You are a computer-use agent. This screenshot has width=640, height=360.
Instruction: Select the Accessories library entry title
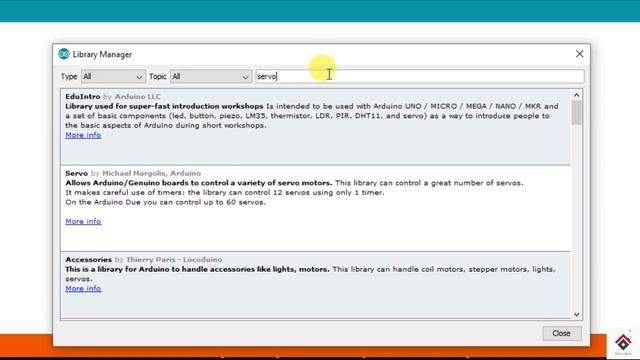(88, 260)
